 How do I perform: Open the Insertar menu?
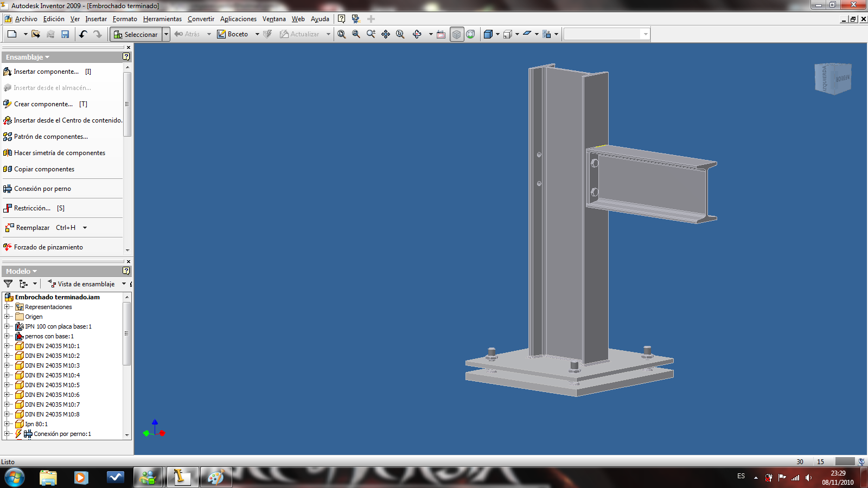[x=96, y=19]
